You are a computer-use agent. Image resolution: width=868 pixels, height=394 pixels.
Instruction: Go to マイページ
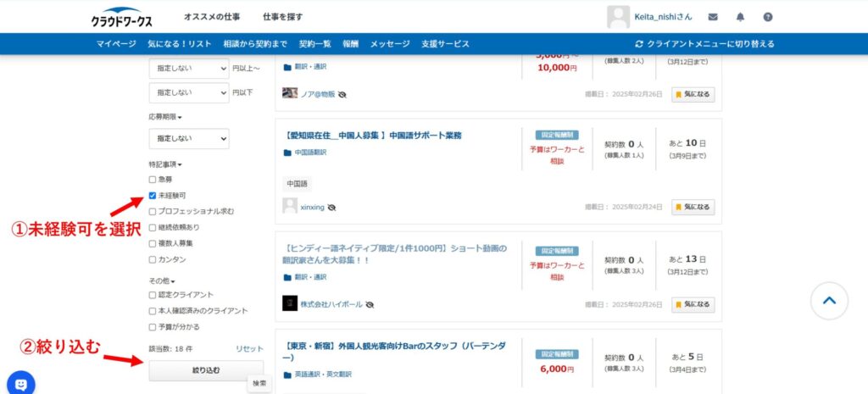coord(116,44)
